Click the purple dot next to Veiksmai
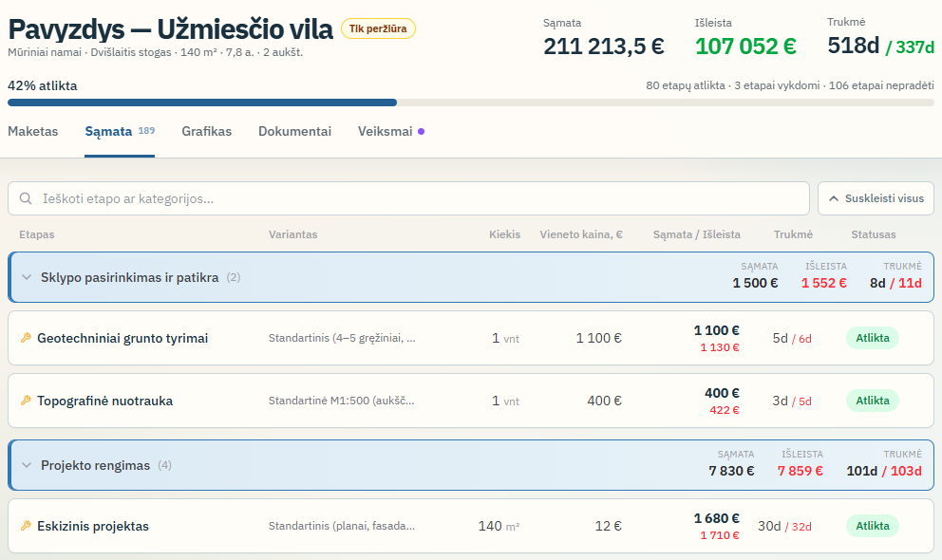The width and height of the screenshot is (942, 560). [x=421, y=131]
